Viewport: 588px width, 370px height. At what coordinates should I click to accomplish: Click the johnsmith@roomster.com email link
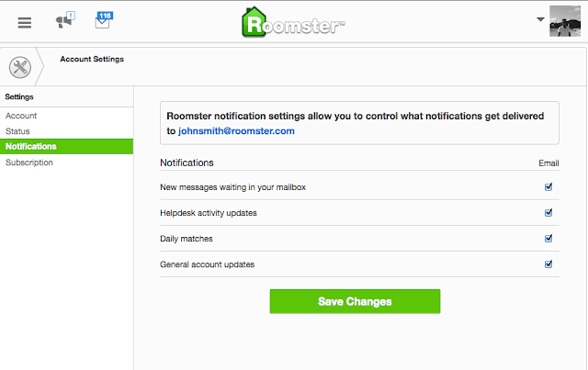(236, 131)
